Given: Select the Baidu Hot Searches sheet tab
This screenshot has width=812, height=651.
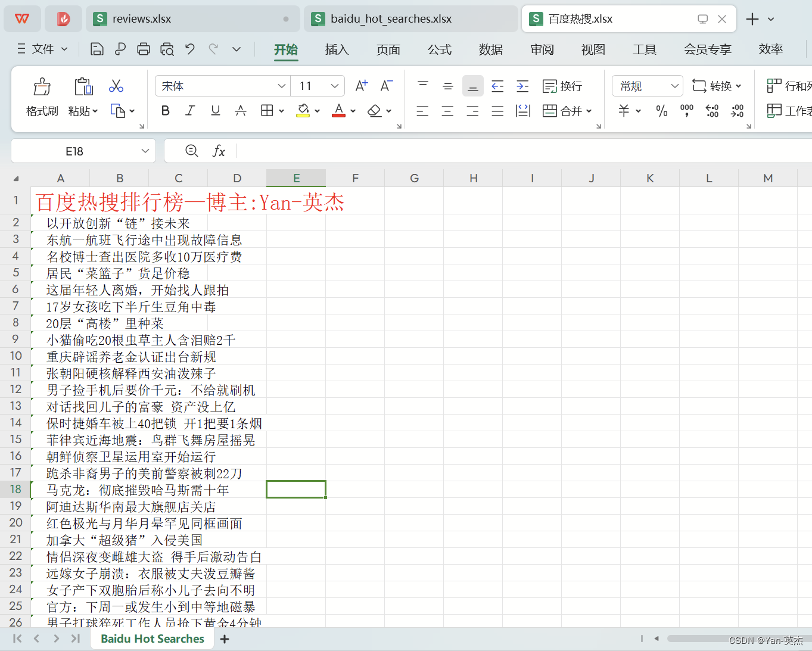Looking at the screenshot, I should pos(153,638).
